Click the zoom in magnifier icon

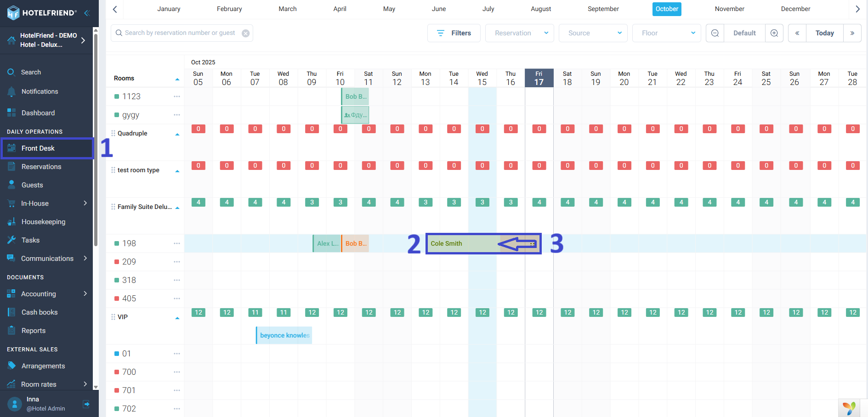pyautogui.click(x=774, y=33)
